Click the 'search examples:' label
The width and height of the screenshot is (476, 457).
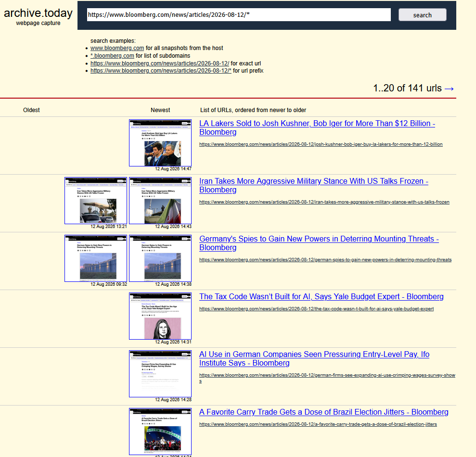(113, 41)
